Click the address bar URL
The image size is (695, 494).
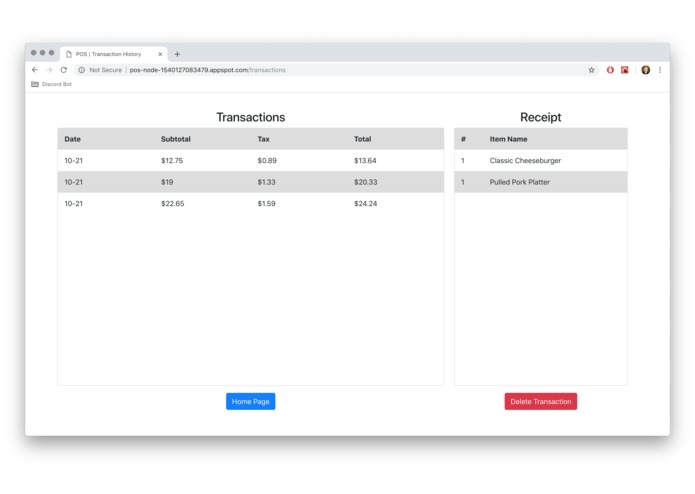point(207,70)
